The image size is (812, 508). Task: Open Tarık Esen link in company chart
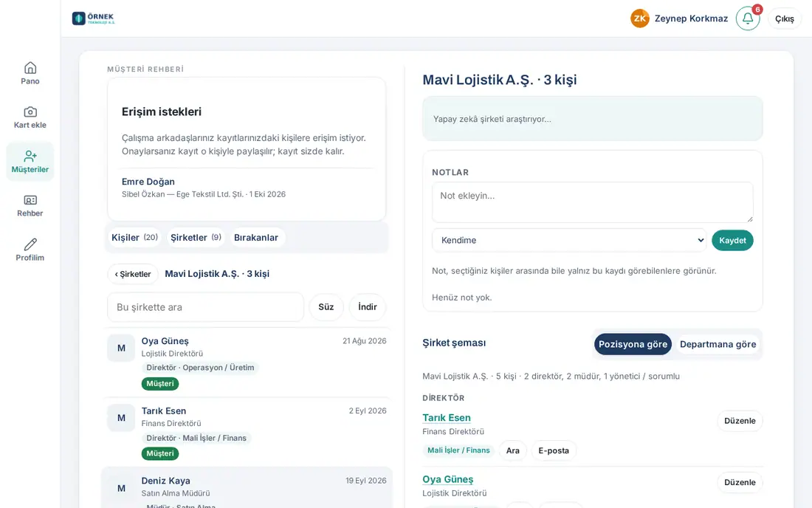coord(447,418)
